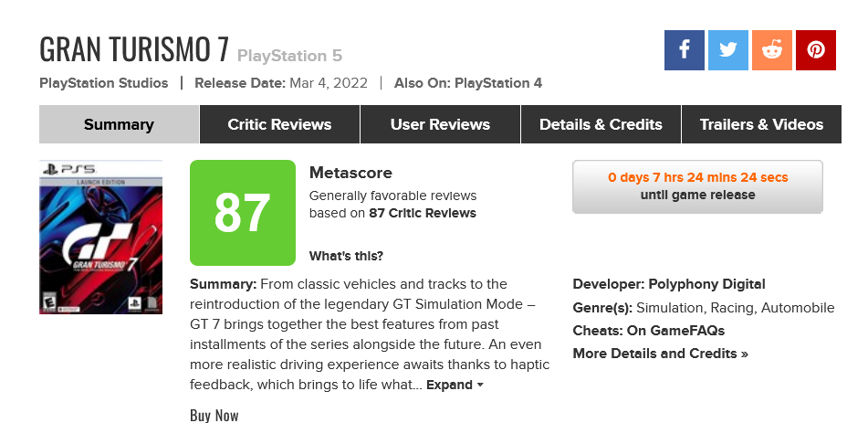Click the What's this? link
868x423 pixels.
346,256
